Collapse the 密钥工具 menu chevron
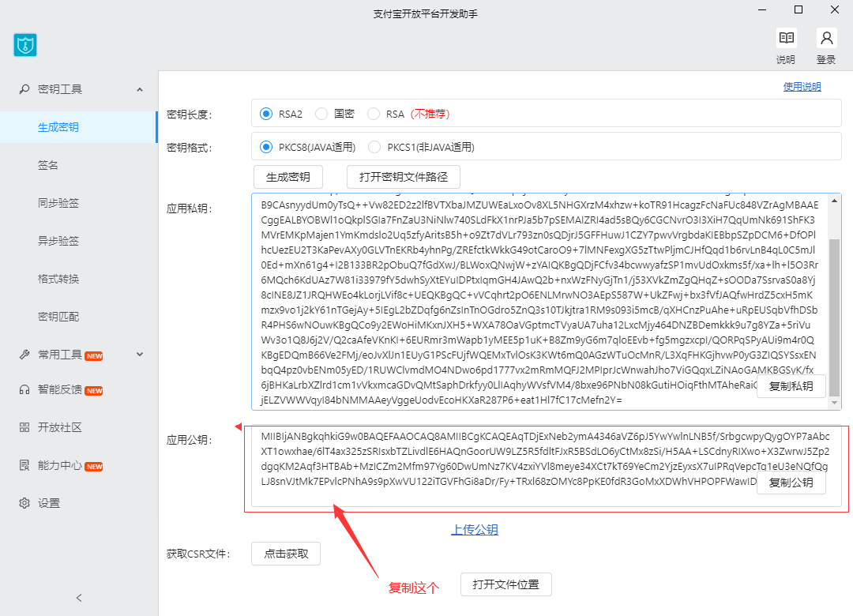Image resolution: width=853 pixels, height=616 pixels. point(140,89)
